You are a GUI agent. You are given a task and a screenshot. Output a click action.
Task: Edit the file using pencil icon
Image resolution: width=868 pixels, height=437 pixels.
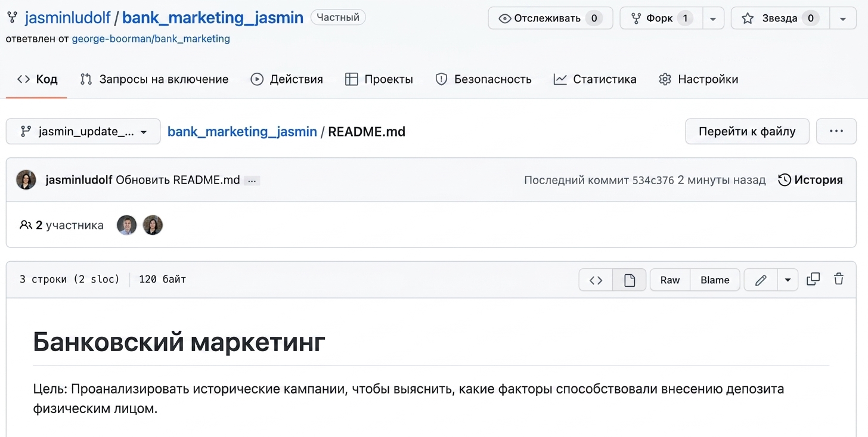click(x=761, y=280)
